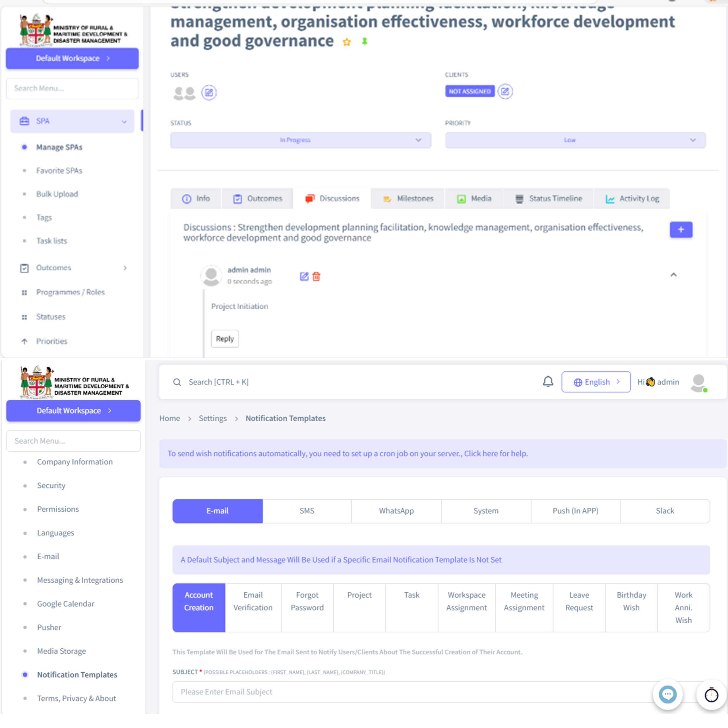Viewport: 728px width, 728px height.
Task: Click the Priorities arrow icon
Action: pos(24,341)
